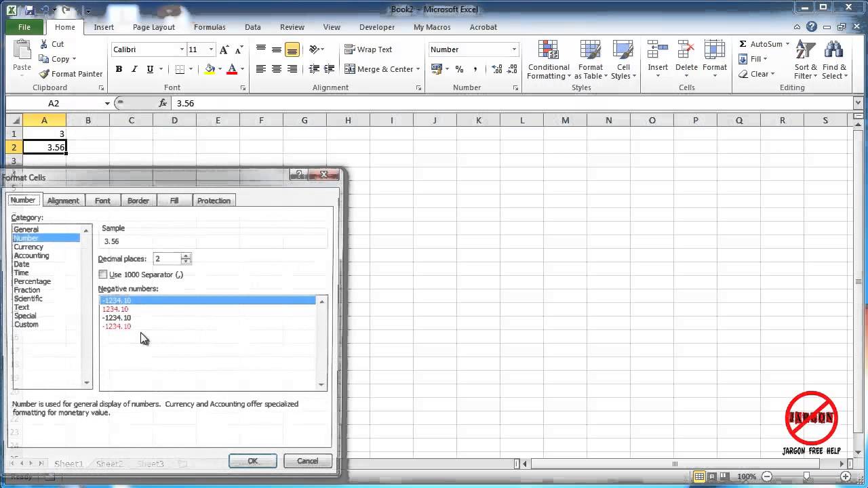The height and width of the screenshot is (488, 868).
Task: Open the Font size dropdown
Action: coord(212,49)
